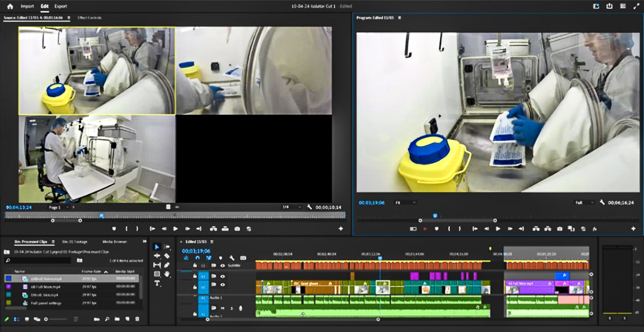This screenshot has width=644, height=332.
Task: Open timeline display settings wrench
Action: click(x=232, y=258)
